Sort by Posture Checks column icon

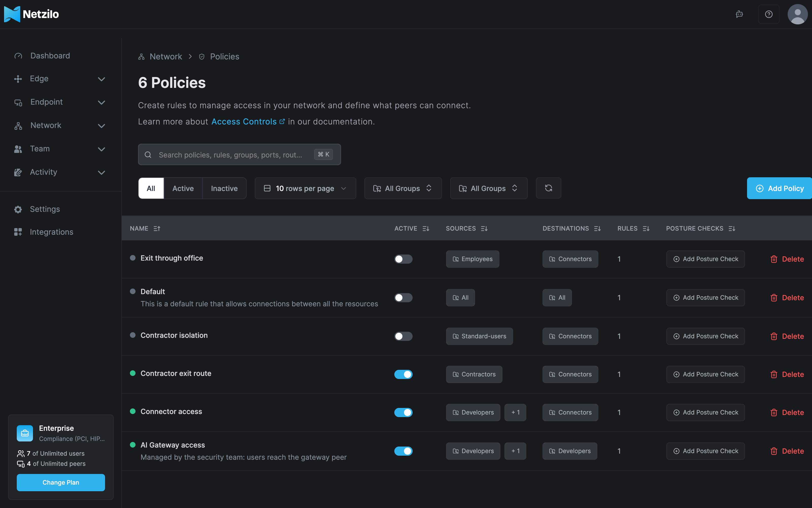click(732, 228)
